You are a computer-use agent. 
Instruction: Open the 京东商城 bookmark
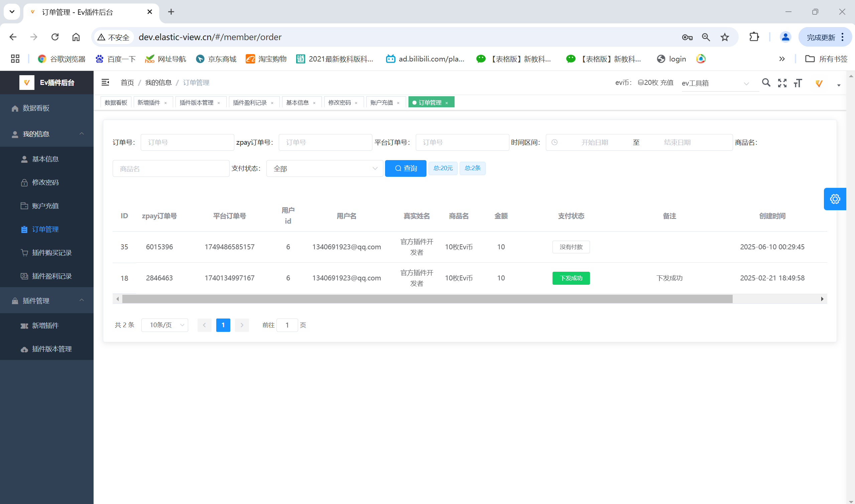(x=216, y=59)
